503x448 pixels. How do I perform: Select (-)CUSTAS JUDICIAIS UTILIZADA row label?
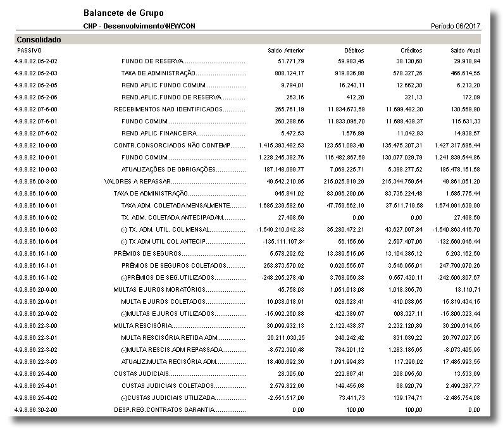168,398
